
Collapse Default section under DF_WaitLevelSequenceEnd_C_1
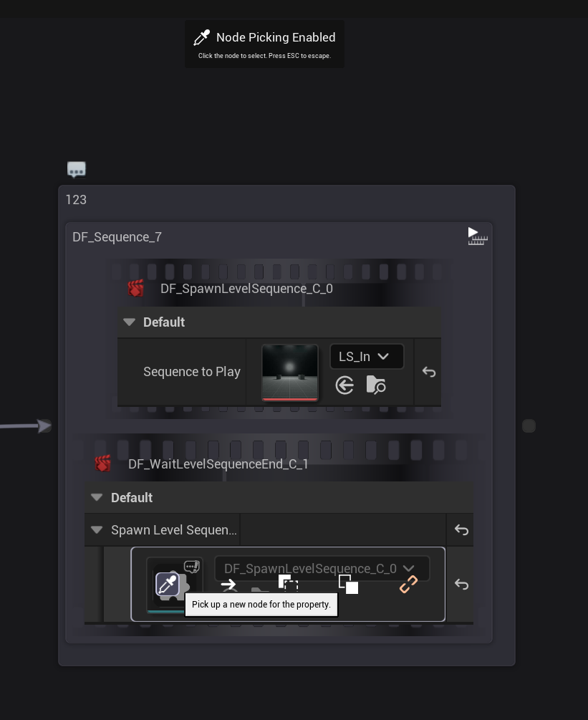(97, 498)
